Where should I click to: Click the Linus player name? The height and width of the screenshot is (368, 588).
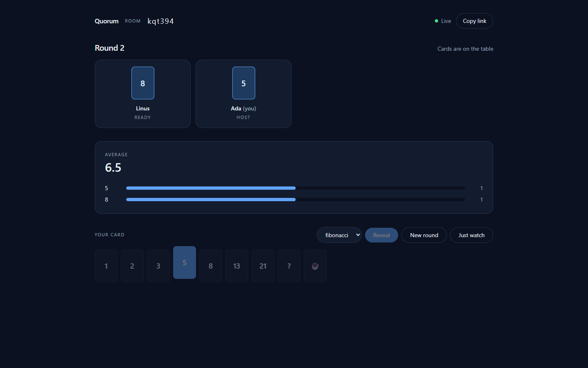point(143,108)
